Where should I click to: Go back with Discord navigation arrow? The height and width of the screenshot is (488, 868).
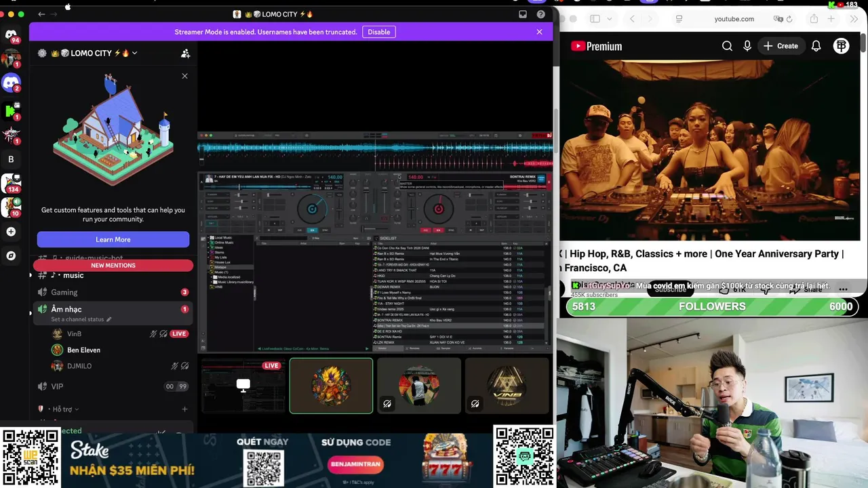pos(41,14)
